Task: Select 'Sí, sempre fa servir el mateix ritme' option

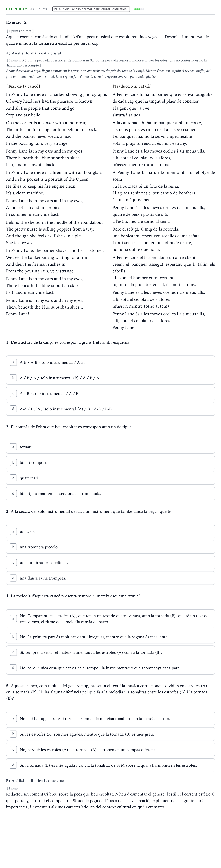Action: (x=110, y=652)
